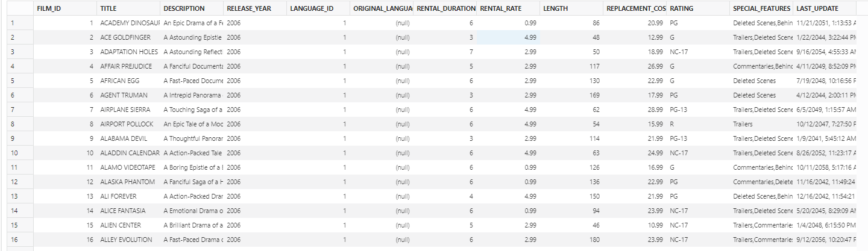
Task: Select description 'An Epic Drama of a Fe'
Action: pos(191,23)
